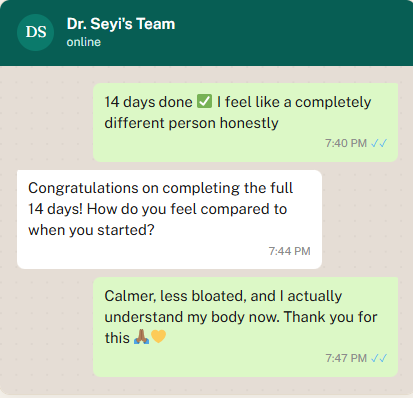Click the 7:40 PM timestamp
The height and width of the screenshot is (398, 413).
[346, 143]
